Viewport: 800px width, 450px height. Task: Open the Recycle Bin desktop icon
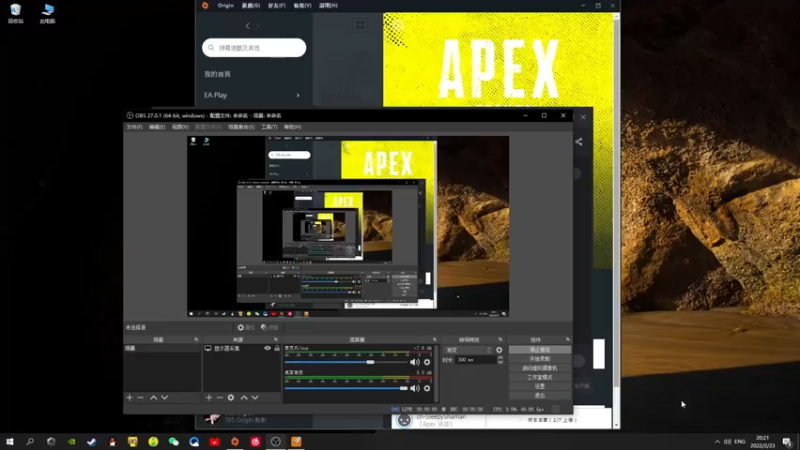pos(16,14)
